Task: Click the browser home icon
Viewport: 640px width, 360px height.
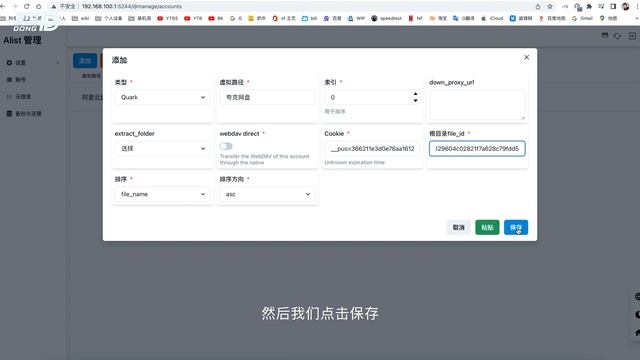Action: pyautogui.click(x=39, y=7)
